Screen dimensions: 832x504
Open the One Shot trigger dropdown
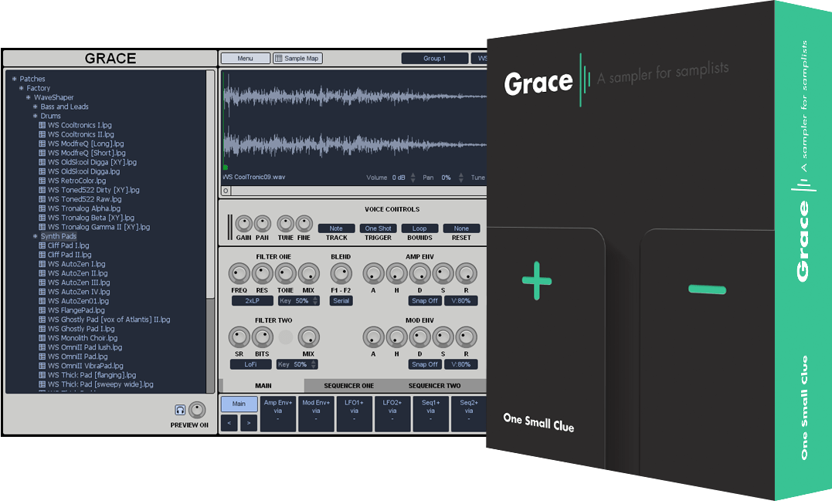pos(379,228)
